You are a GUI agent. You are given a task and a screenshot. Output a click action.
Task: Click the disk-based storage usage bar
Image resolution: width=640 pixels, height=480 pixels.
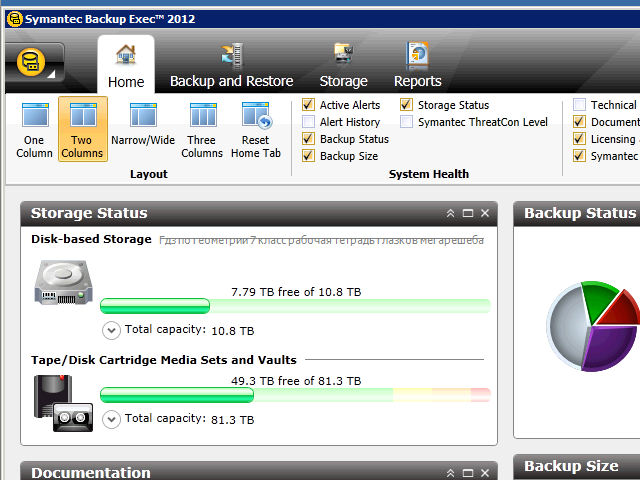[295, 306]
